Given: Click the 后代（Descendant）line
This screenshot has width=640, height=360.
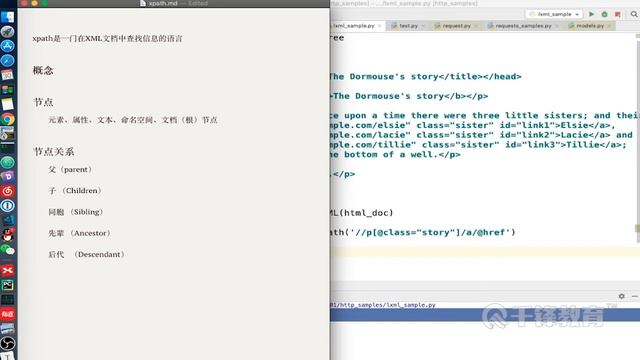Looking at the screenshot, I should (x=87, y=254).
